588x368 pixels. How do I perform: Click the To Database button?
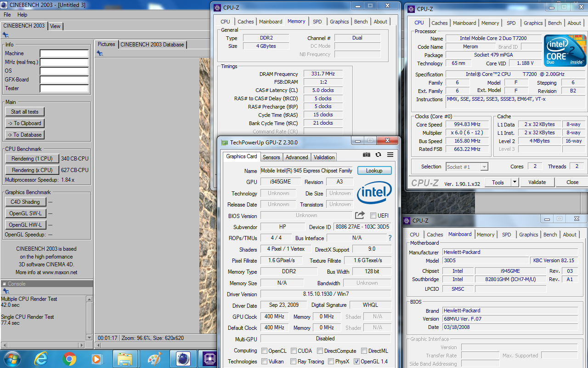pyautogui.click(x=25, y=135)
